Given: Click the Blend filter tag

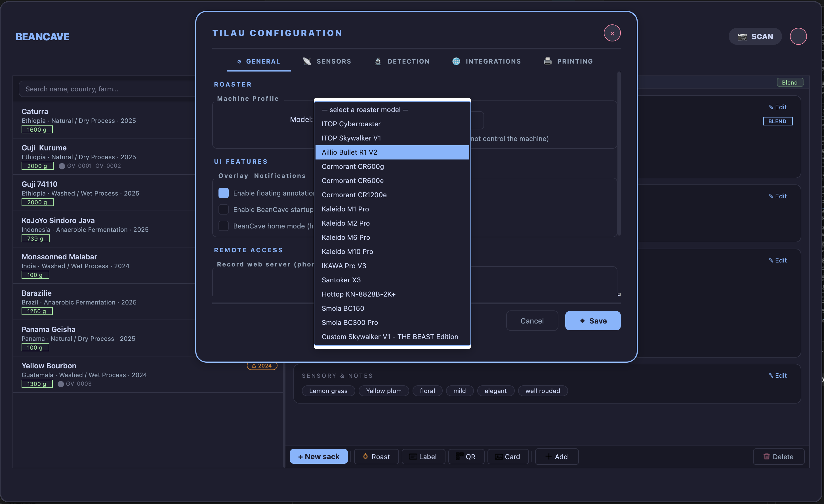Looking at the screenshot, I should [790, 82].
